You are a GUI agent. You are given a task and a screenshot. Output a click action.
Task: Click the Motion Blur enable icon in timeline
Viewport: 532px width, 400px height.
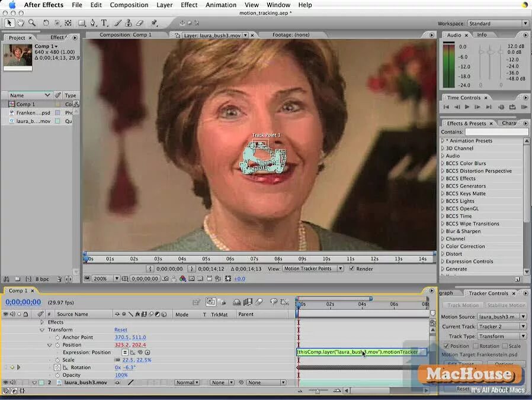tap(259, 302)
